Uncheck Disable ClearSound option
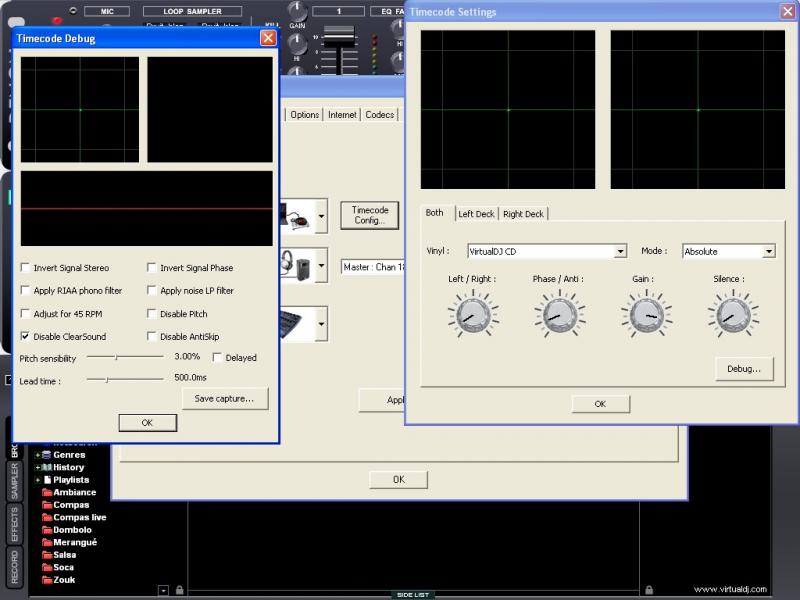Screen dimensions: 800x600 tap(26, 337)
